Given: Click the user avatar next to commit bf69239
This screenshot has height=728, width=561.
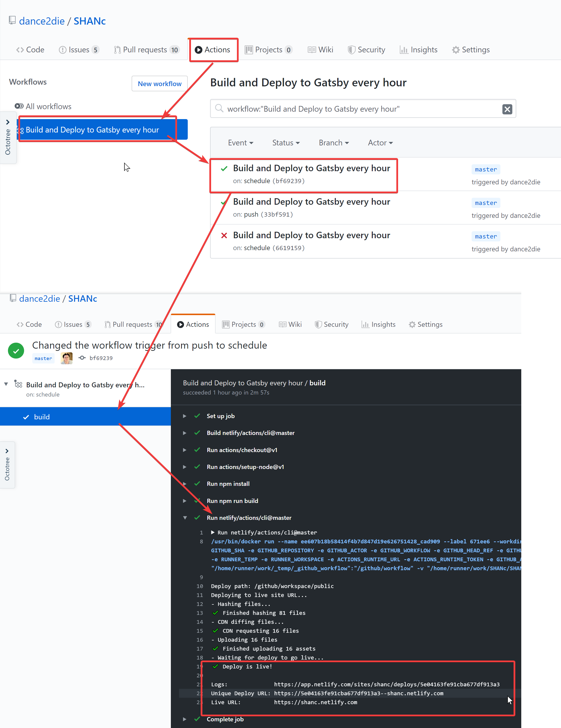Looking at the screenshot, I should (67, 358).
